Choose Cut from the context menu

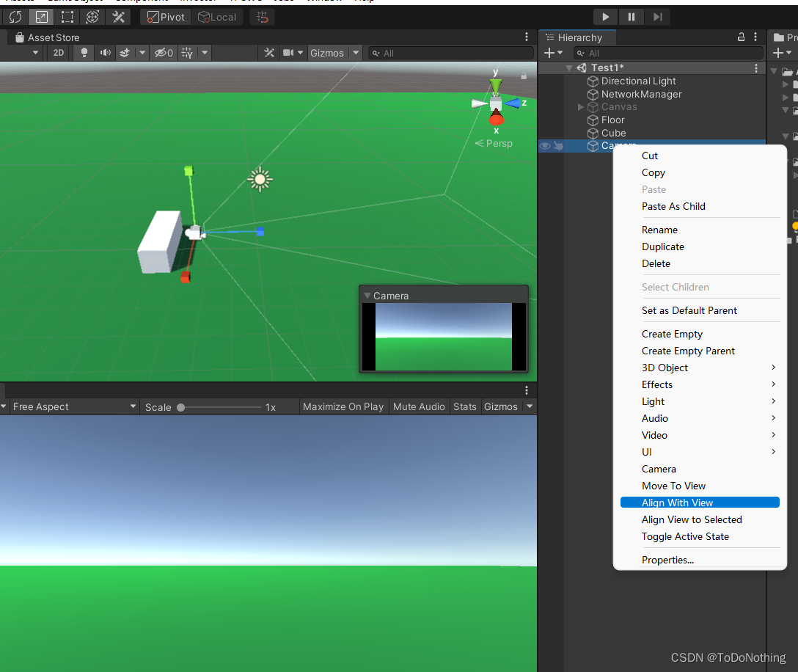click(x=700, y=156)
